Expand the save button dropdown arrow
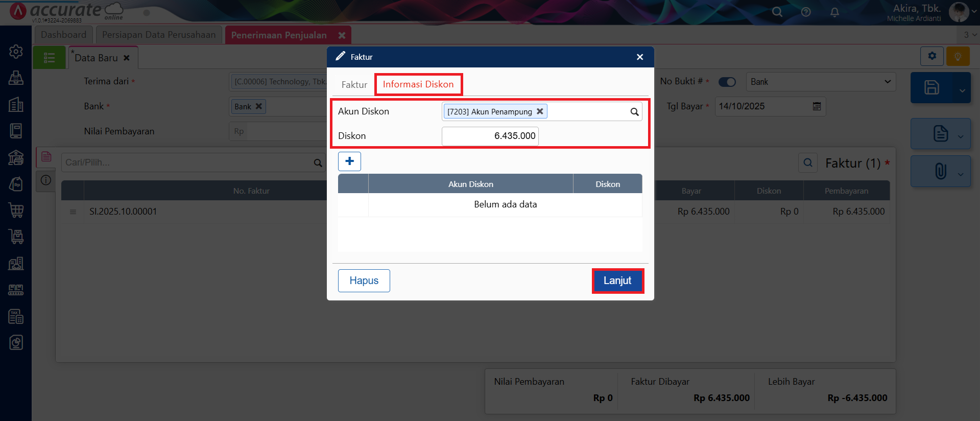980x421 pixels. point(962,90)
